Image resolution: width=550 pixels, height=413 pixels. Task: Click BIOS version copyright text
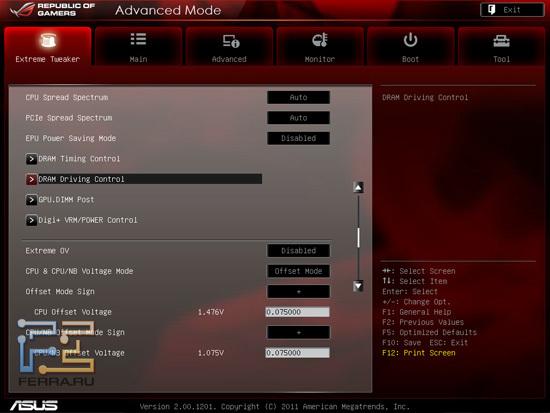pos(275,407)
